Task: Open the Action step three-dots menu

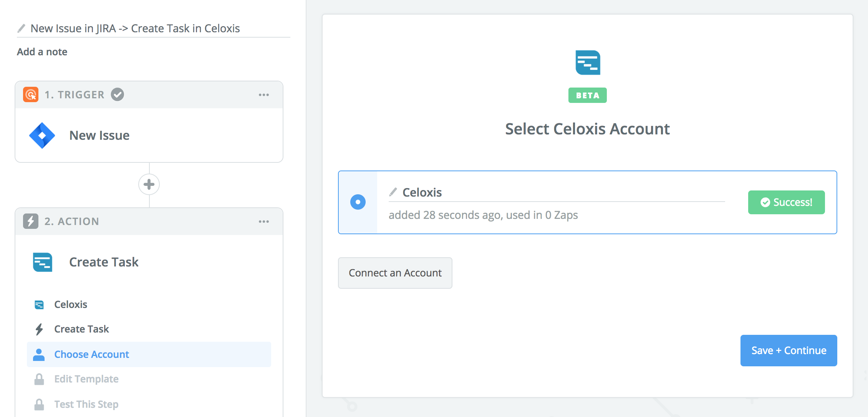Action: coord(264,222)
